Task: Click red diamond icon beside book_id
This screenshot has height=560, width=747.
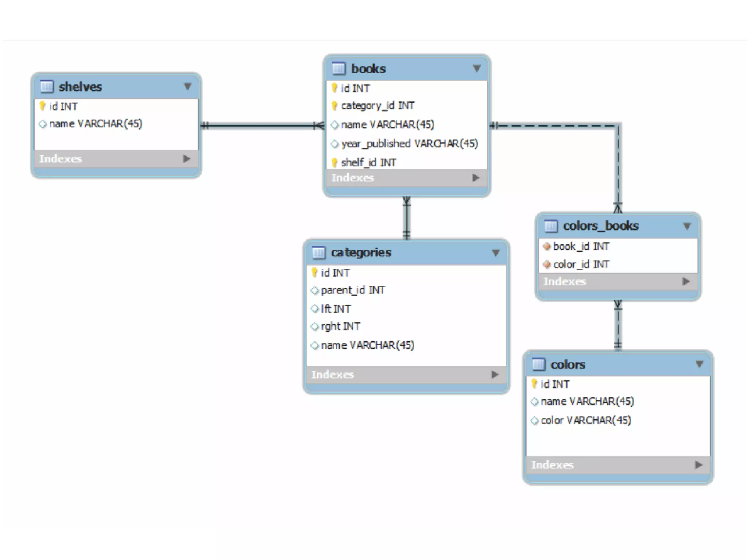Action: pyautogui.click(x=546, y=247)
